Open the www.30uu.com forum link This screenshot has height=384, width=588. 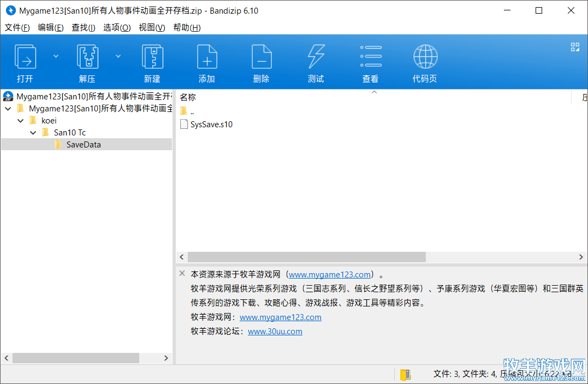click(275, 332)
